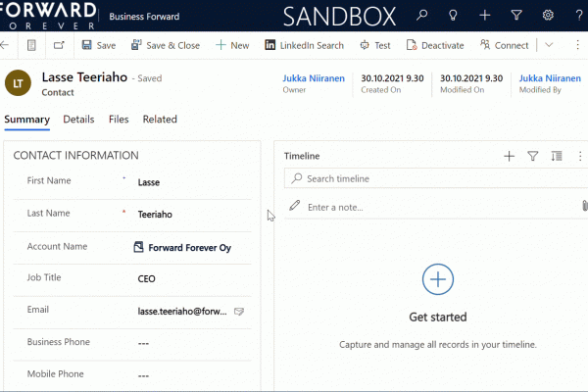The image size is (588, 392).
Task: Click the Connect command
Action: (x=504, y=45)
